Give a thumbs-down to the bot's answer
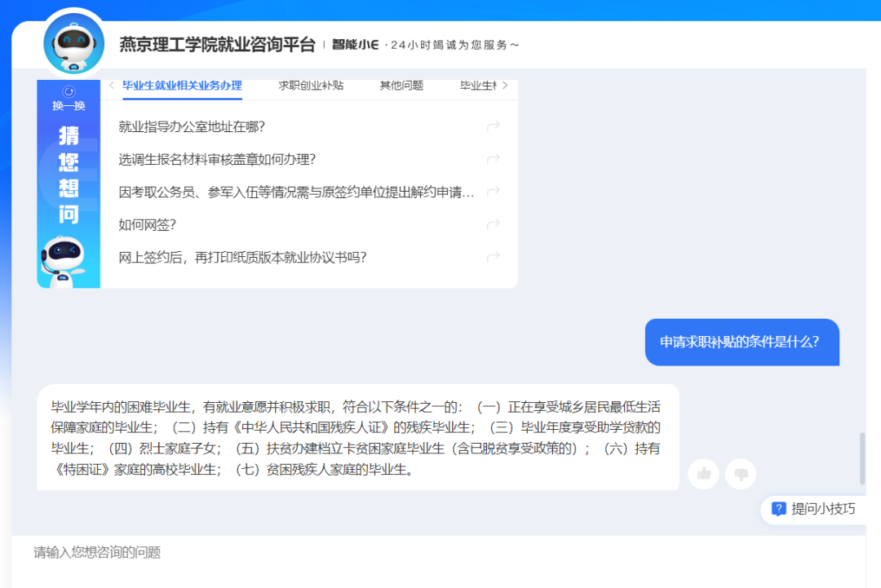Image resolution: width=881 pixels, height=588 pixels. 740,473
